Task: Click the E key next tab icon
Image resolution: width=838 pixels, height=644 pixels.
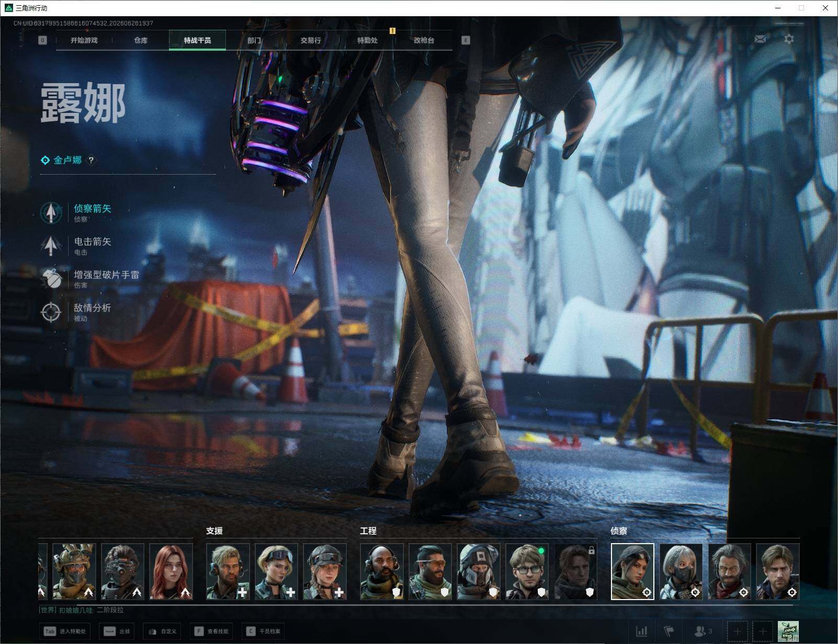Action: [466, 40]
